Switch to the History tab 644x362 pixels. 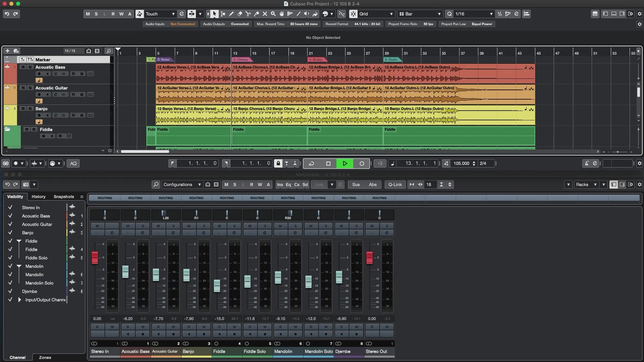point(39,197)
